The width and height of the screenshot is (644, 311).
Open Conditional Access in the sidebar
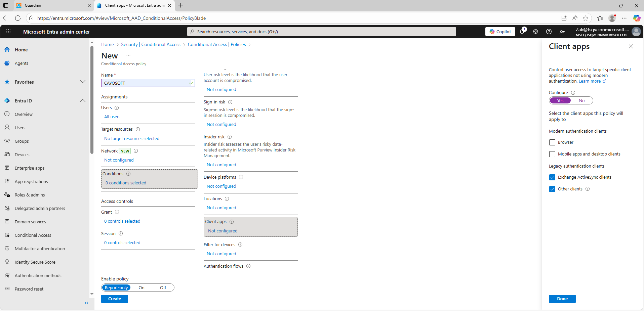tap(33, 235)
